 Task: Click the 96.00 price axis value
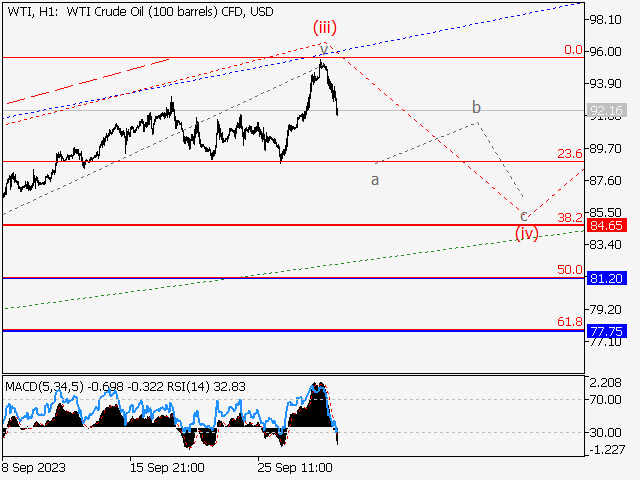coord(607,51)
